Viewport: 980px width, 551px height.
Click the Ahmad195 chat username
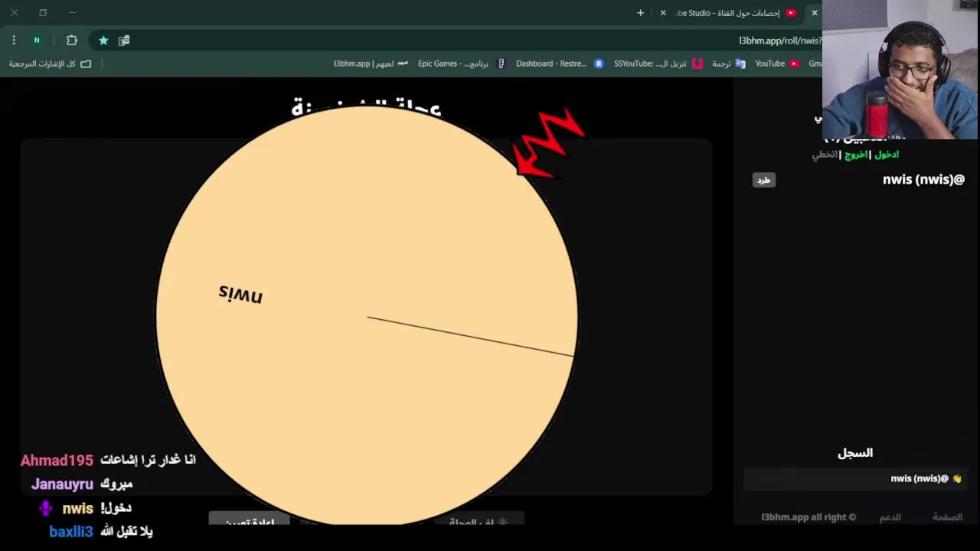pyautogui.click(x=57, y=461)
